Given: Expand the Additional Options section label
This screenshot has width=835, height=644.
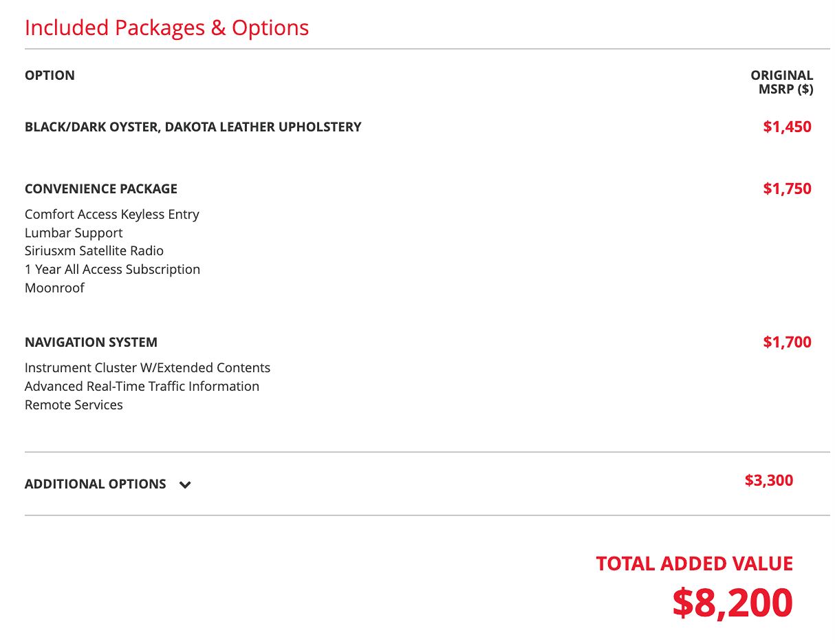Looking at the screenshot, I should (x=96, y=484).
